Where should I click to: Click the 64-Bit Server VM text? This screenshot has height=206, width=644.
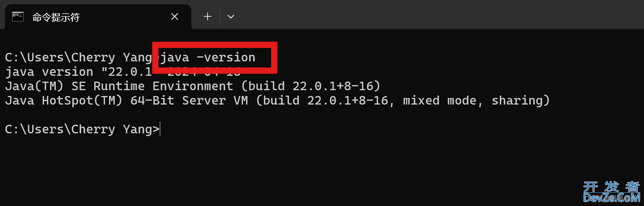(189, 101)
